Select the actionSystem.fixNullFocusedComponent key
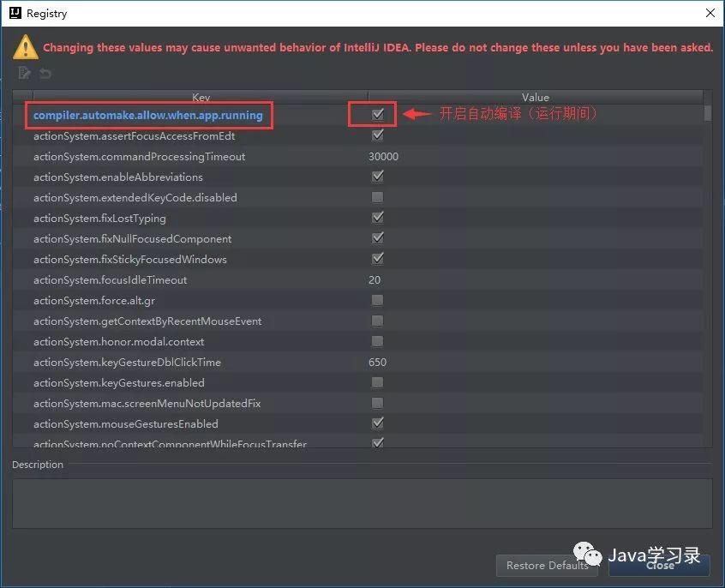725x588 pixels. point(132,239)
